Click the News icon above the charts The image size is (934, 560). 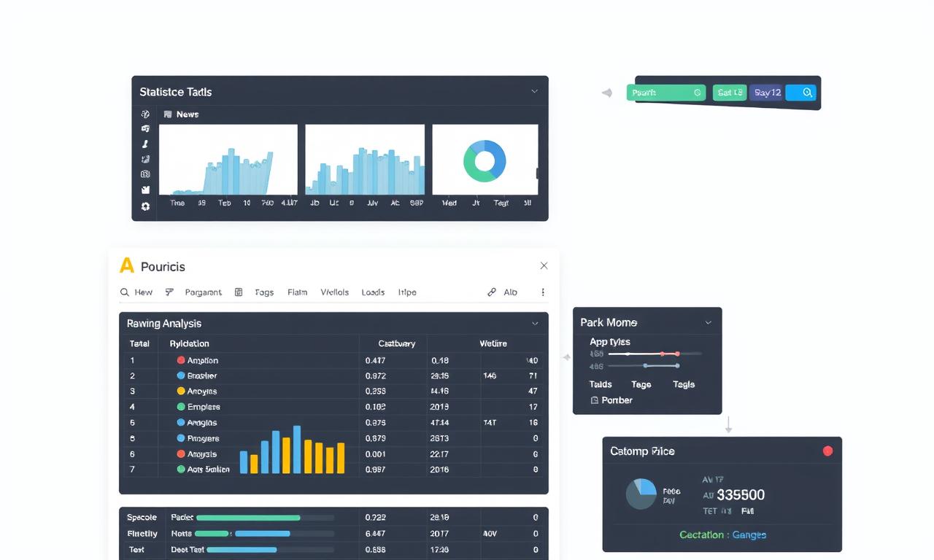click(168, 114)
